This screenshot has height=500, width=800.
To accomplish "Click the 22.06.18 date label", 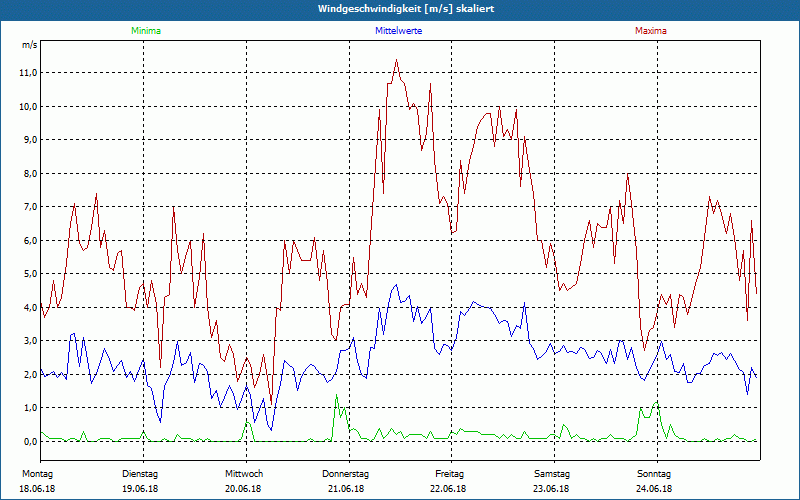I will coord(448,489).
